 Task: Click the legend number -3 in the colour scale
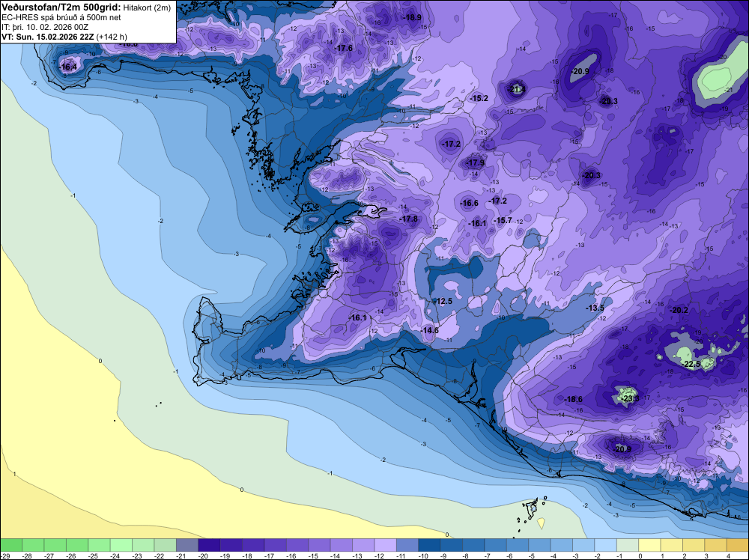(x=575, y=556)
